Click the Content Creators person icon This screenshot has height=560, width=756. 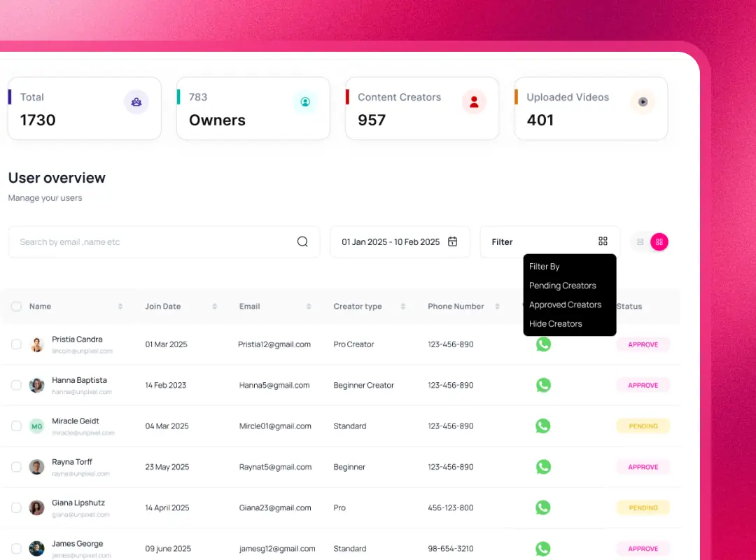click(474, 101)
